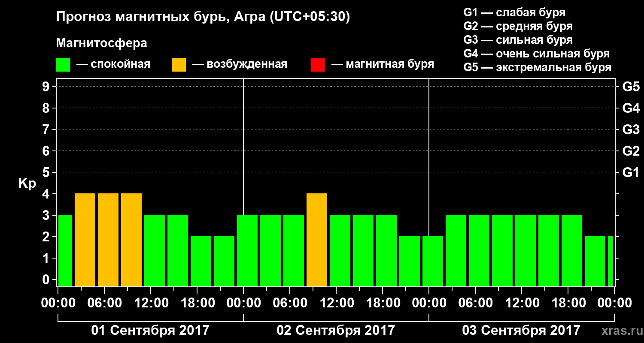Click the first green bar at 00:00 on 01 September
The height and width of the screenshot is (343, 644).
(x=65, y=250)
